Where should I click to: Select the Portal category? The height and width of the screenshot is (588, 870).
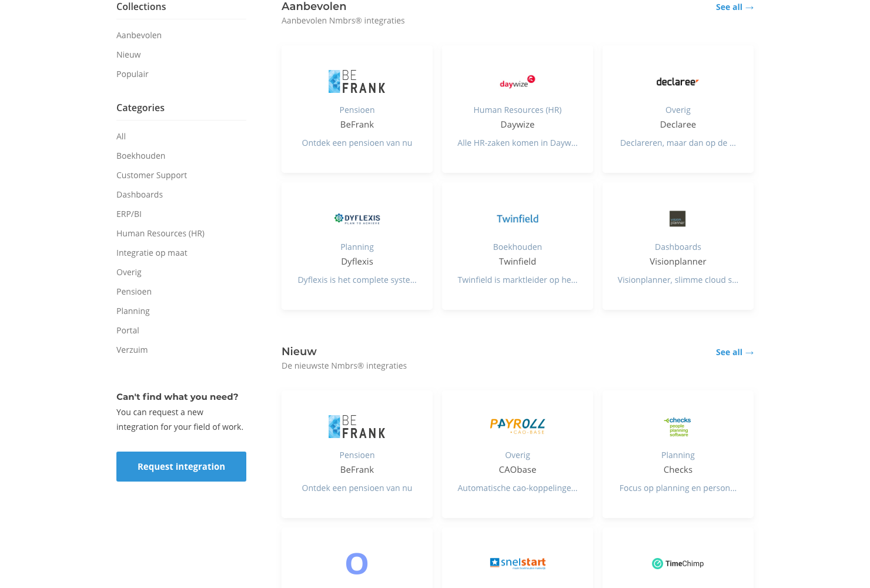[128, 330]
